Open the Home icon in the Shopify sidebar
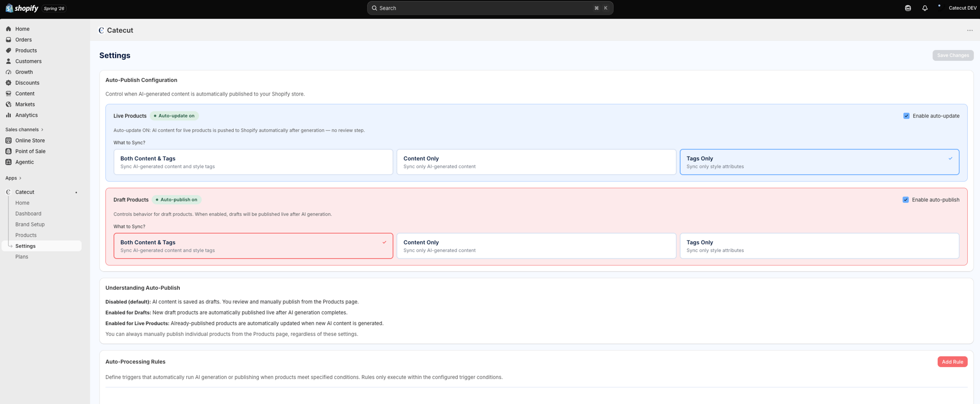This screenshot has width=980, height=404. (8, 29)
